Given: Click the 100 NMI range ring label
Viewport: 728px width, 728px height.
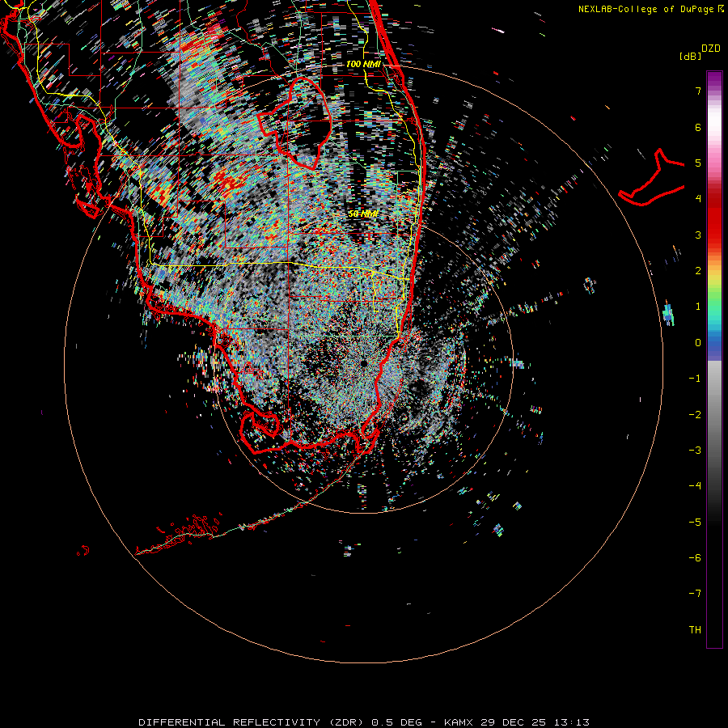Looking at the screenshot, I should click(x=363, y=64).
